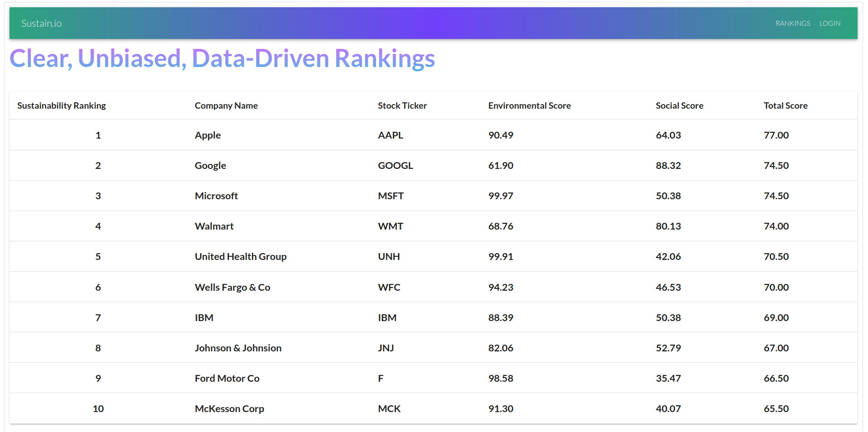868x432 pixels.
Task: Click the Social Score column header
Action: [679, 106]
